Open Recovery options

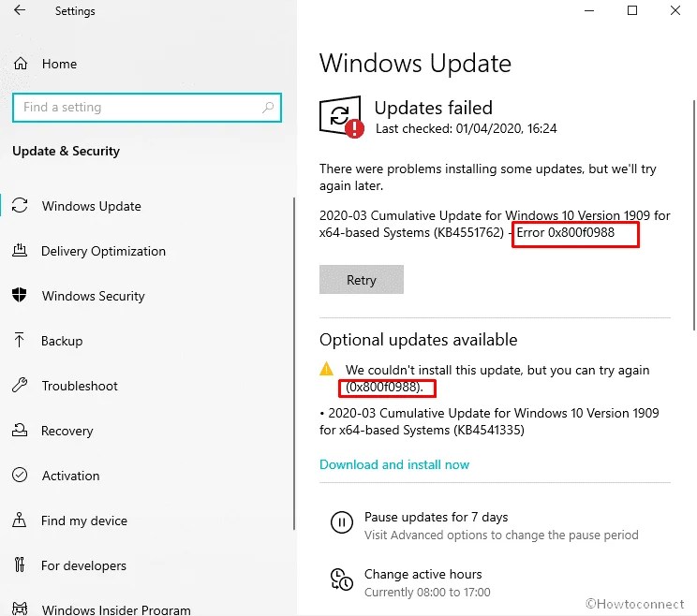pyautogui.click(x=67, y=431)
